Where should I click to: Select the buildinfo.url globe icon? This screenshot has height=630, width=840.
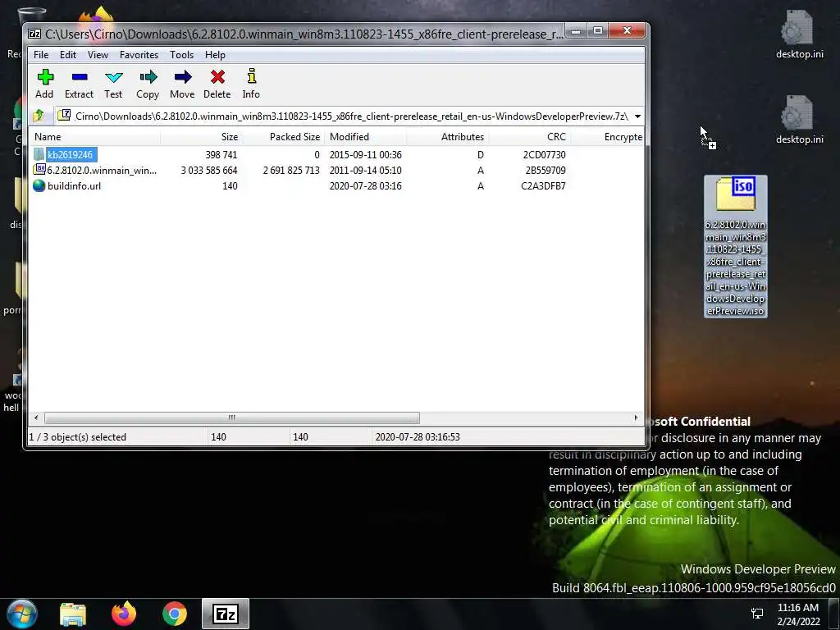coord(39,186)
